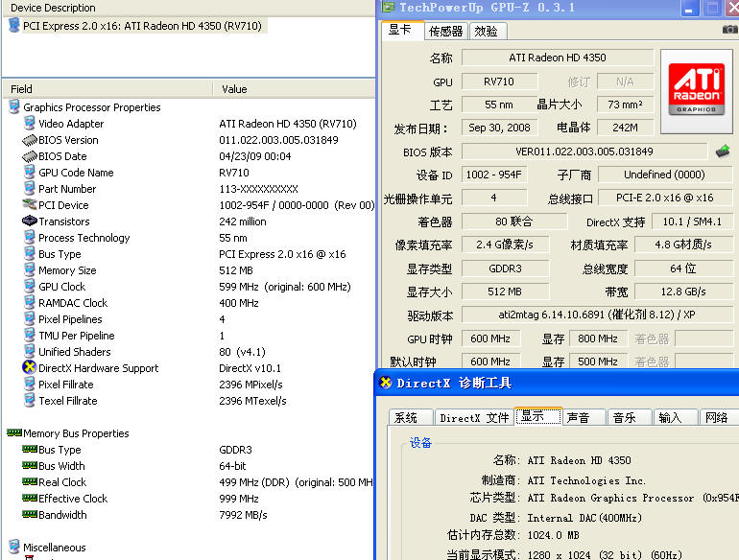Image resolution: width=739 pixels, height=560 pixels.
Task: Open the 音乐 tab in DirectX tool
Action: 629,417
